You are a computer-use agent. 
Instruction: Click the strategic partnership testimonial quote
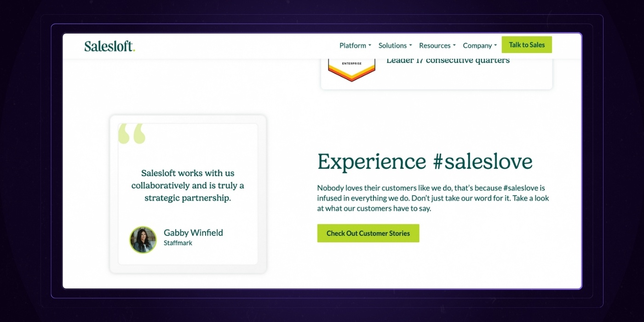click(188, 186)
